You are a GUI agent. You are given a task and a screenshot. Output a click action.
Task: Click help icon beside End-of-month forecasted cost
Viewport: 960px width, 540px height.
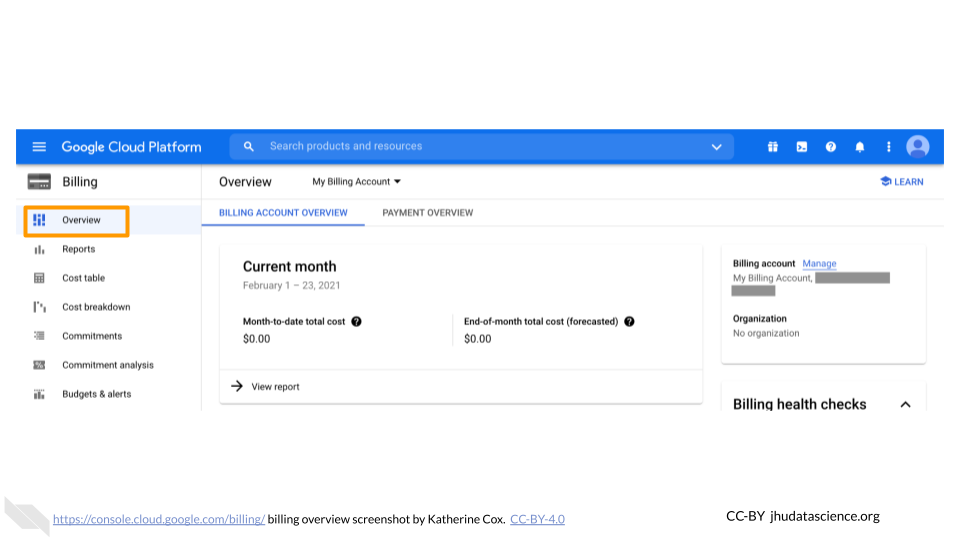pos(629,321)
